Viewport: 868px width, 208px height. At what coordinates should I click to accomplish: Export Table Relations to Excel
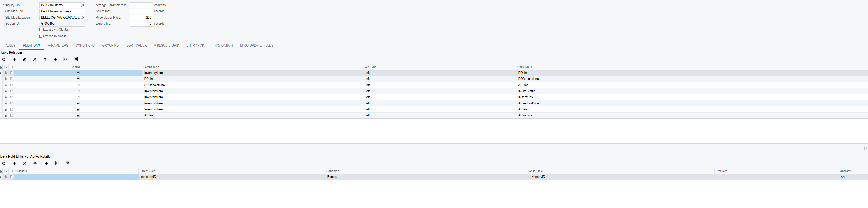tap(76, 60)
